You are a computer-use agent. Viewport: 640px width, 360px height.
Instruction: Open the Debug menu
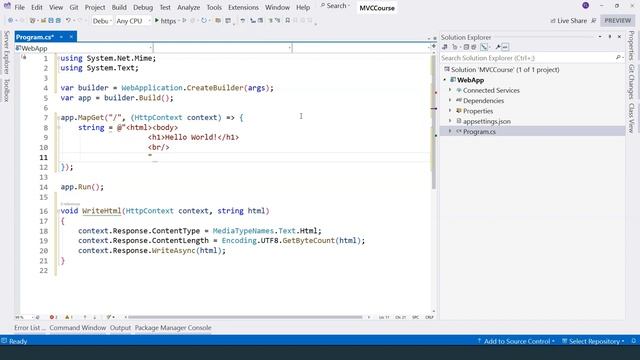(142, 7)
